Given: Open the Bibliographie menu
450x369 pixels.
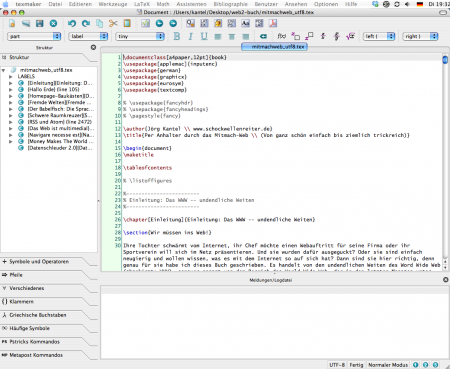Looking at the screenshot, I should click(230, 4).
